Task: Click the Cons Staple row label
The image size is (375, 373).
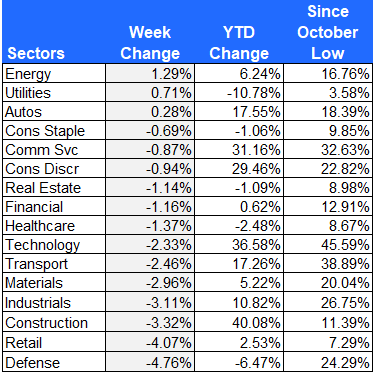Action: coord(54,130)
